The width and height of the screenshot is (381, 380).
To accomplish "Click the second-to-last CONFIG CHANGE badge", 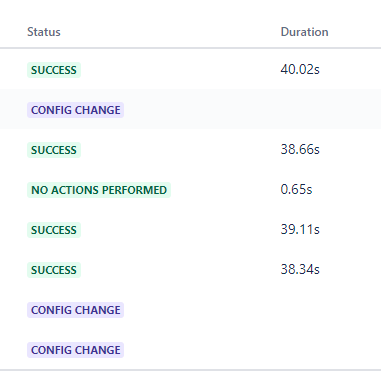I will pos(75,310).
